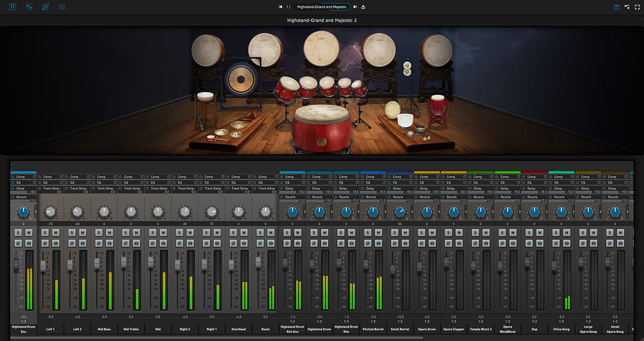Invert phase on the Opera Clapper channel

(x=448, y=243)
